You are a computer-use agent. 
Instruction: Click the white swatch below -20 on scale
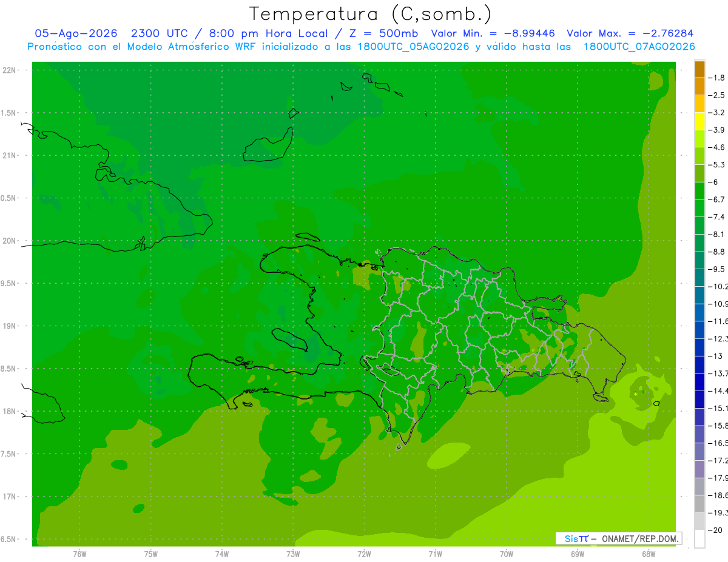(x=699, y=538)
